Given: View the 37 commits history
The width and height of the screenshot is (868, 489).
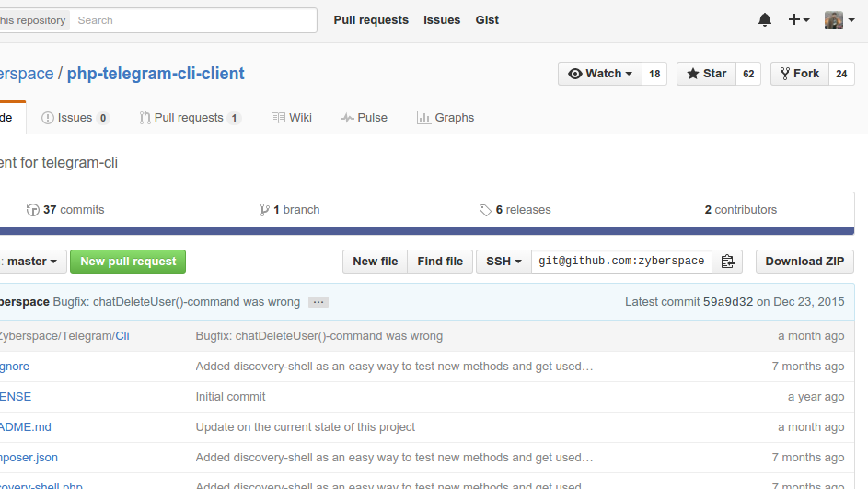Looking at the screenshot, I should point(65,210).
